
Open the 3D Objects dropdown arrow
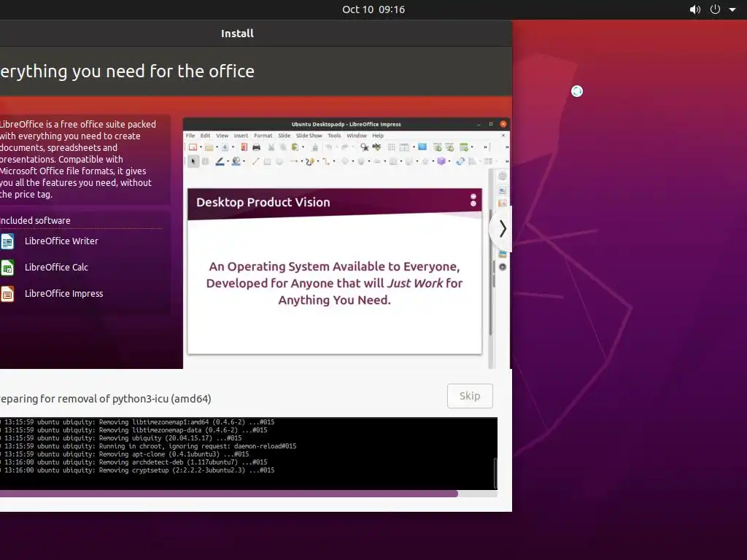(x=449, y=161)
